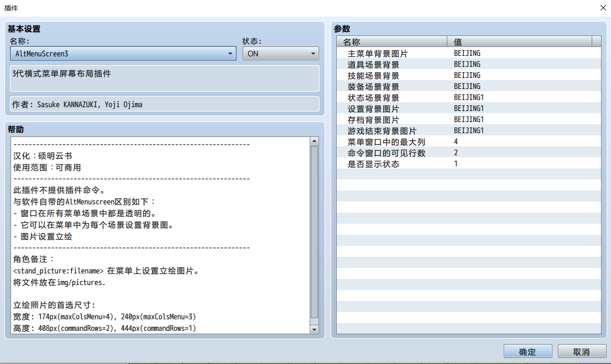Select the 命令窗口的可见行数 parameter row
Viewport: 611px width, 364px height.
click(x=469, y=152)
